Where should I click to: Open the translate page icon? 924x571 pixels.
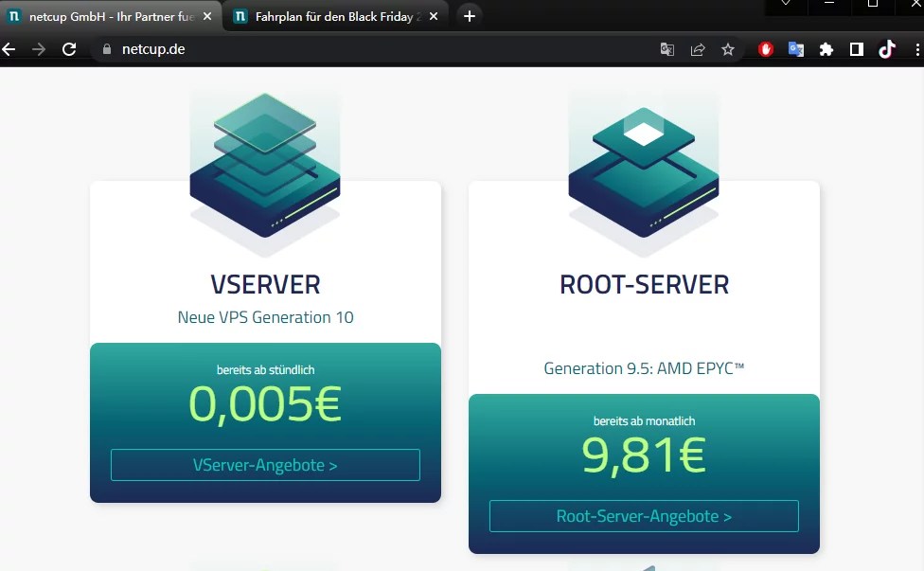click(x=667, y=49)
